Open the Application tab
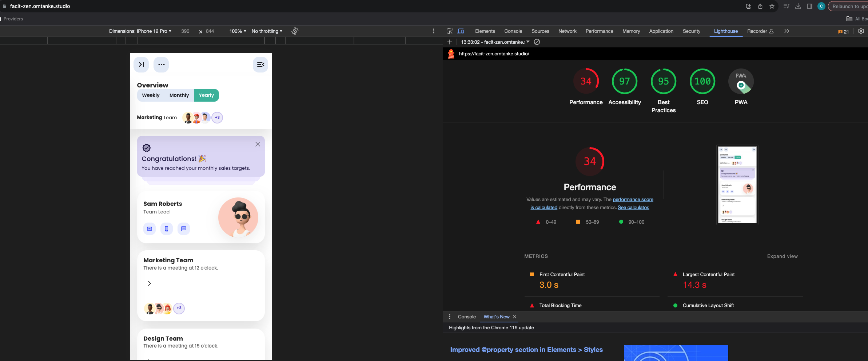Viewport: 868px width, 361px height. tap(661, 31)
